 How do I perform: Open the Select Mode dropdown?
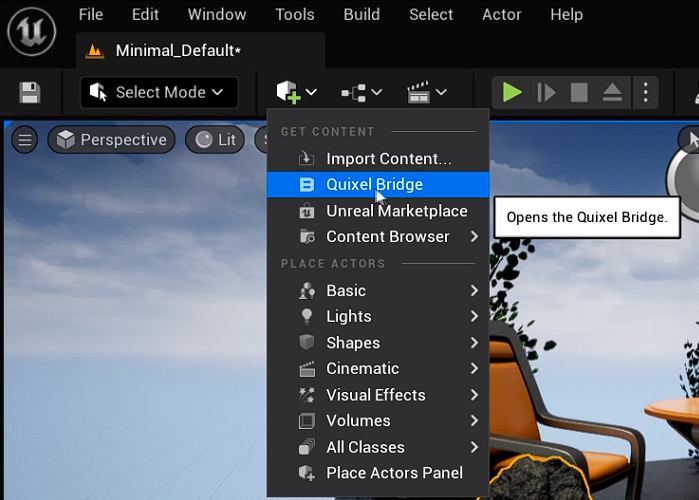(159, 92)
